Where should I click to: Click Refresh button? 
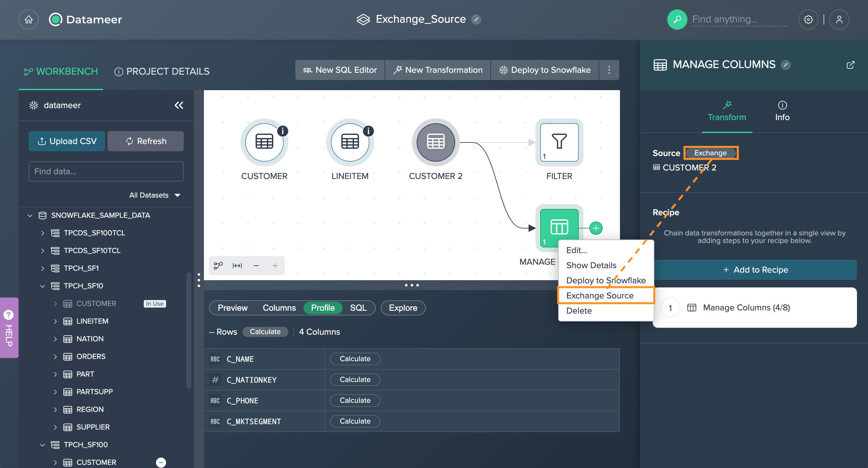pyautogui.click(x=146, y=141)
